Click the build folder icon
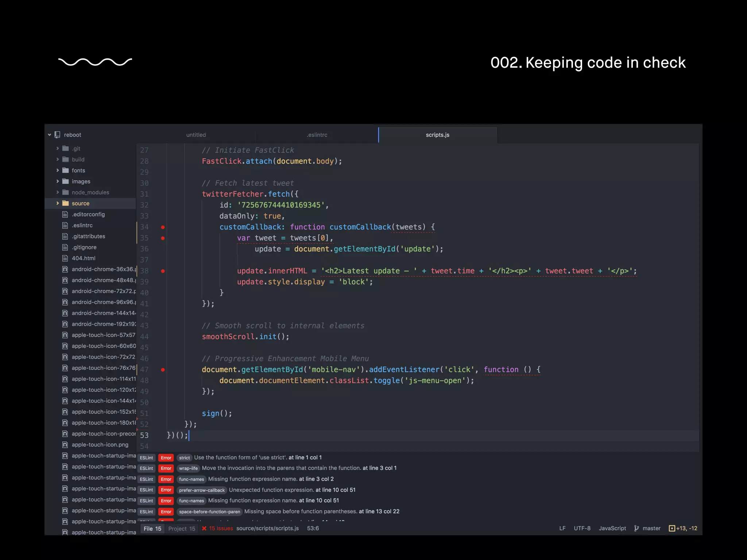 (66, 159)
